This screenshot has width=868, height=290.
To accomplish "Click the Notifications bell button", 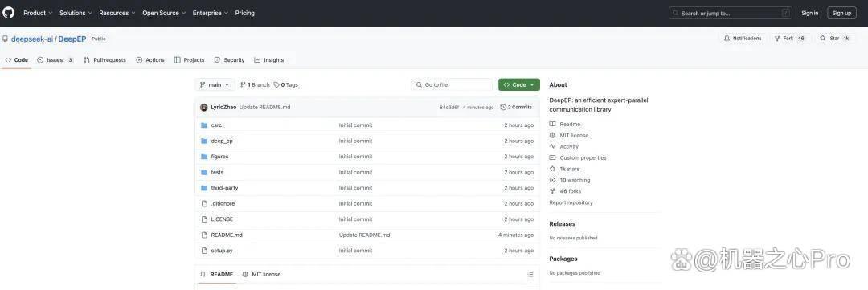I will 743,39.
